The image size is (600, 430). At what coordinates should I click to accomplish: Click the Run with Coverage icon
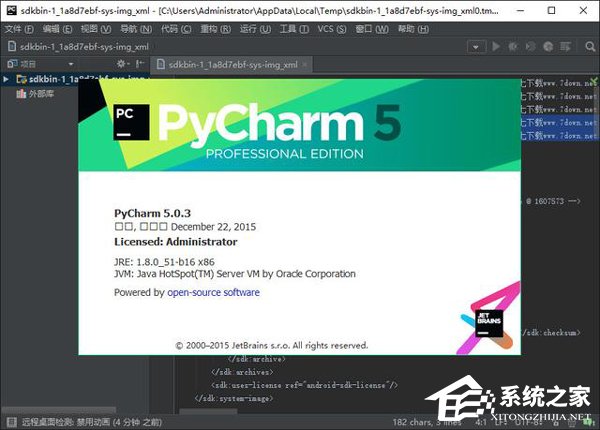coord(530,47)
